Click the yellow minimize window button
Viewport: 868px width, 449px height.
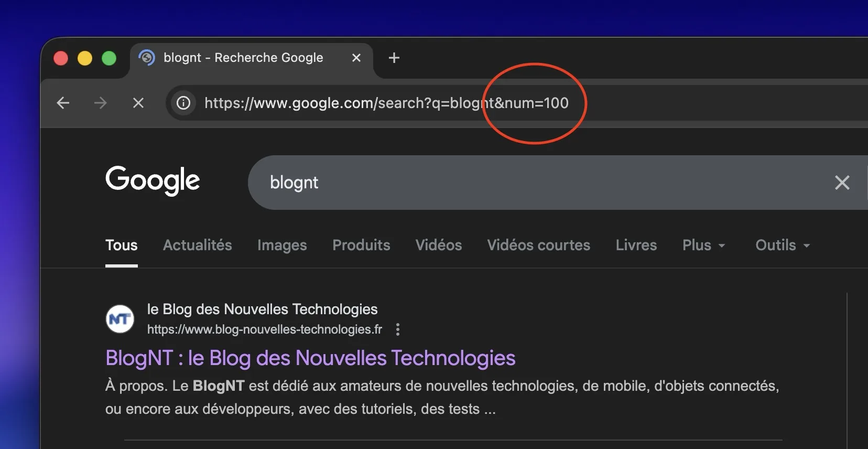point(85,58)
